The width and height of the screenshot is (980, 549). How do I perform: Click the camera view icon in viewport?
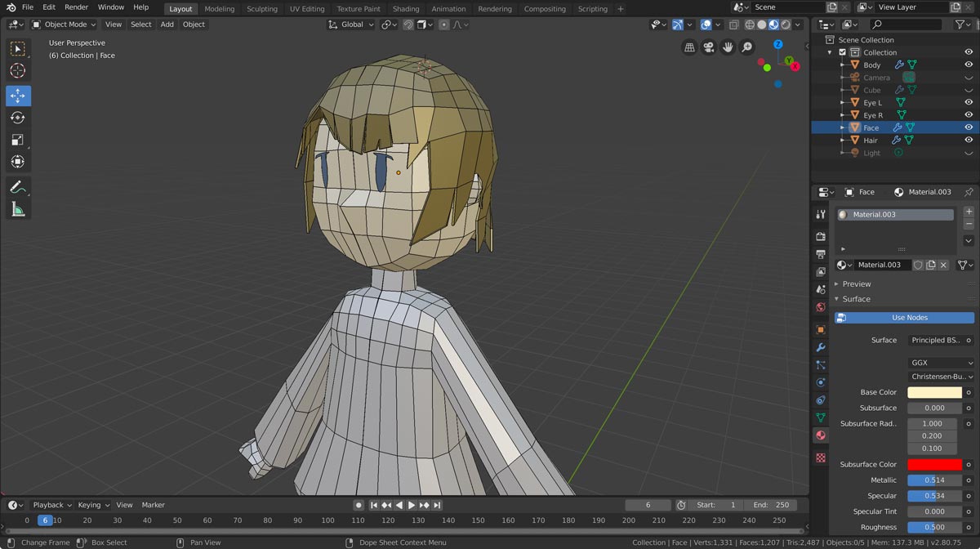click(709, 47)
